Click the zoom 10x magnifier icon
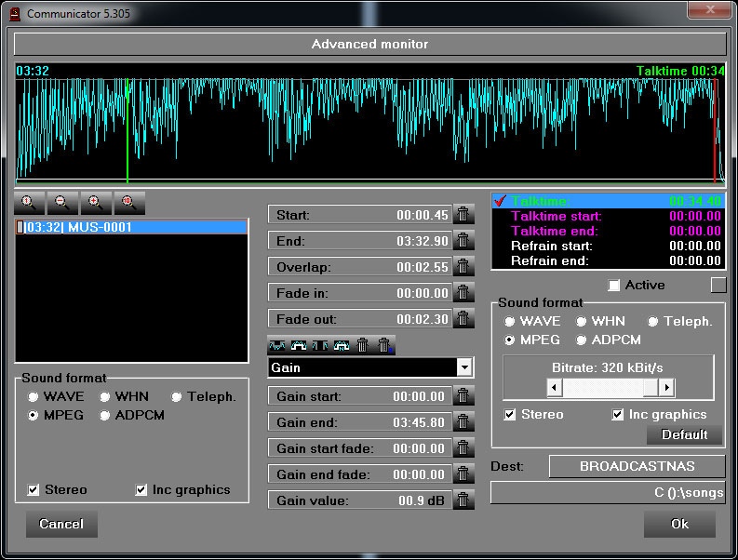The height and width of the screenshot is (560, 738). point(129,203)
